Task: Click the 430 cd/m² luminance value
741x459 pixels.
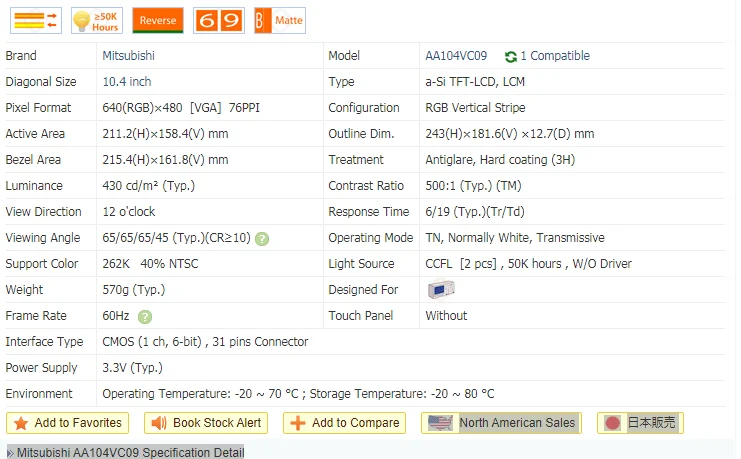Action: [x=148, y=186]
